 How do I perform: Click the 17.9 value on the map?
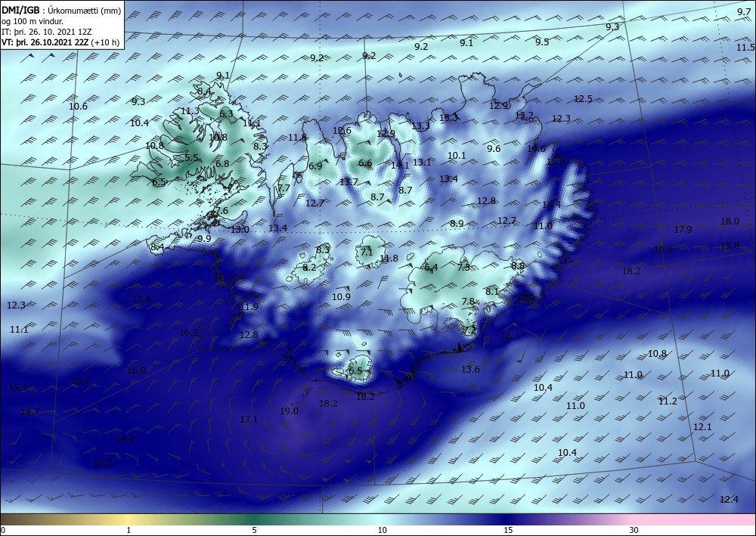click(683, 229)
